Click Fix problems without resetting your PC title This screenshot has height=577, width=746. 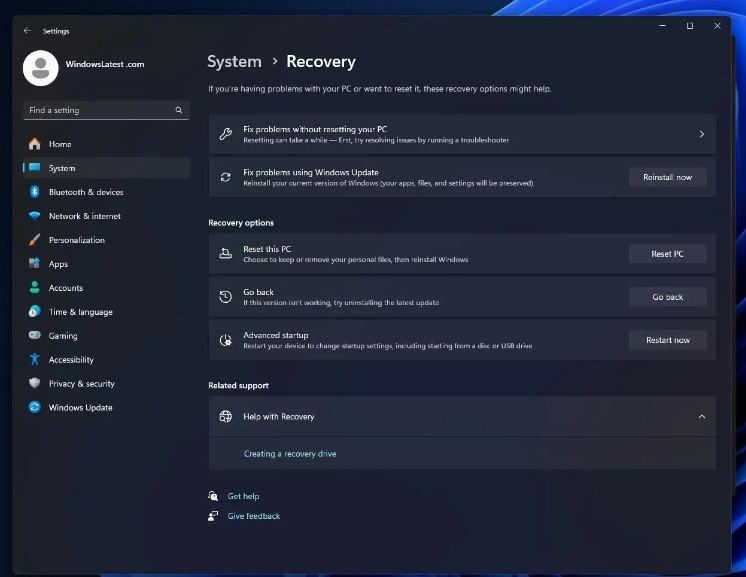pos(315,129)
